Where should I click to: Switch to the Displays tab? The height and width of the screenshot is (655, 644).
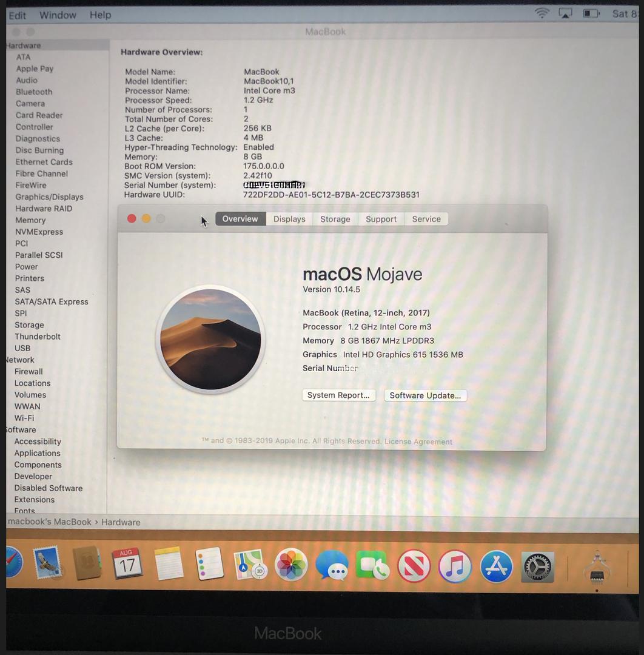click(289, 219)
